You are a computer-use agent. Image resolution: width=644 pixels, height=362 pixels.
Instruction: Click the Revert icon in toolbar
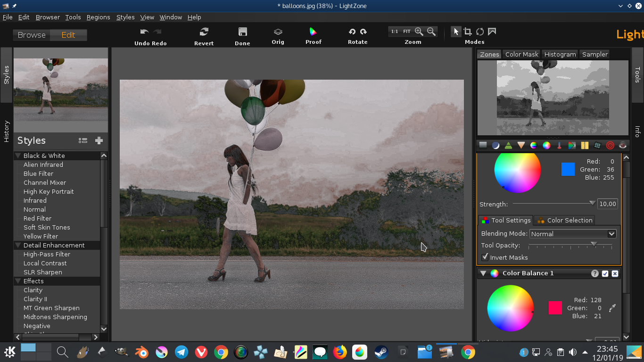click(x=204, y=32)
